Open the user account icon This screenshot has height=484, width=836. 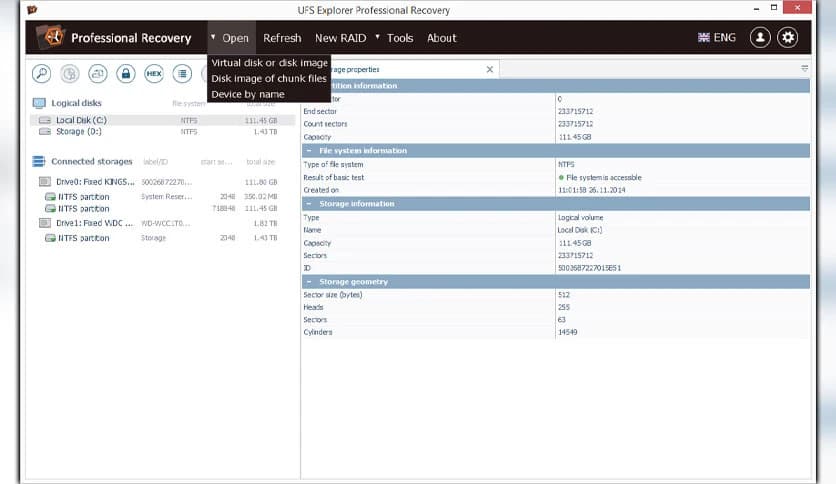[761, 38]
